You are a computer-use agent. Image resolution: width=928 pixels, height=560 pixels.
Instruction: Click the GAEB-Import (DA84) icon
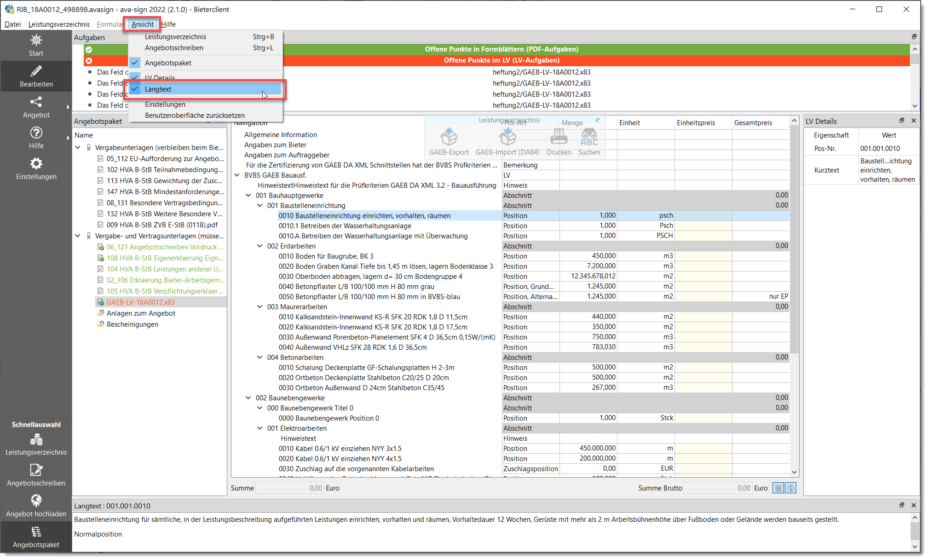click(507, 137)
